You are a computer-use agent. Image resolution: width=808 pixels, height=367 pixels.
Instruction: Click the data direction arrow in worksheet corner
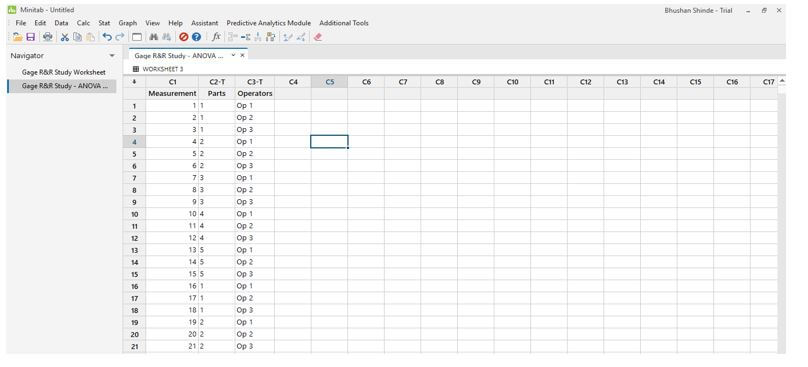134,82
